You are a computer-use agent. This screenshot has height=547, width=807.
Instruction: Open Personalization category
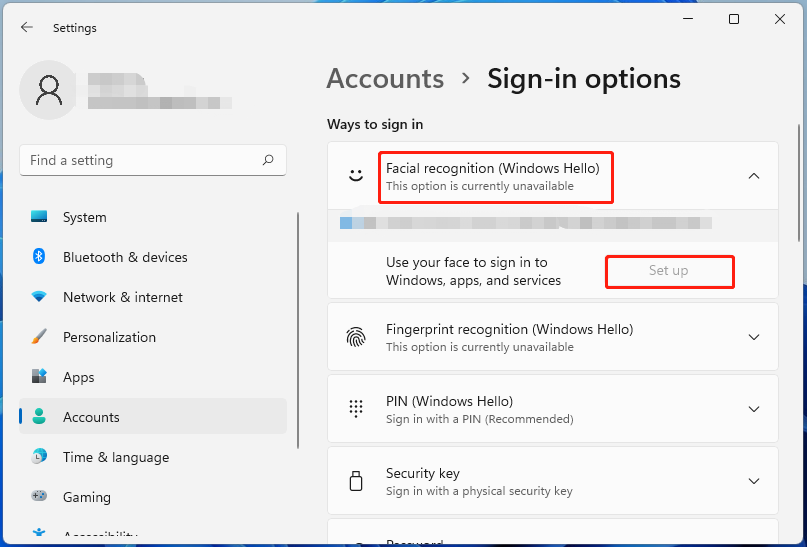click(153, 337)
